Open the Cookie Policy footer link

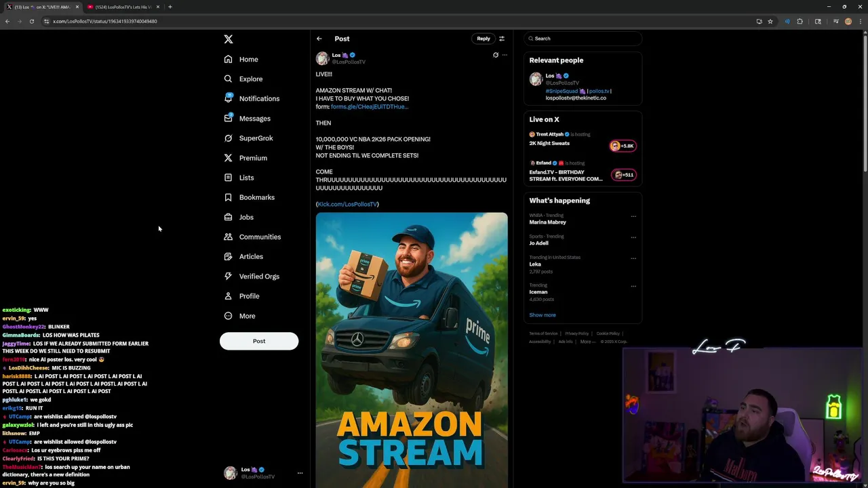point(608,333)
